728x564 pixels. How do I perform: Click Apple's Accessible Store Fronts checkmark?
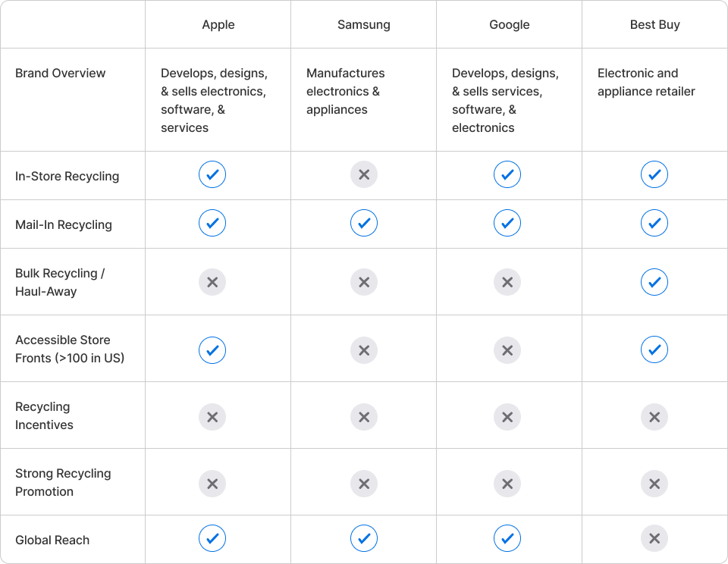212,350
